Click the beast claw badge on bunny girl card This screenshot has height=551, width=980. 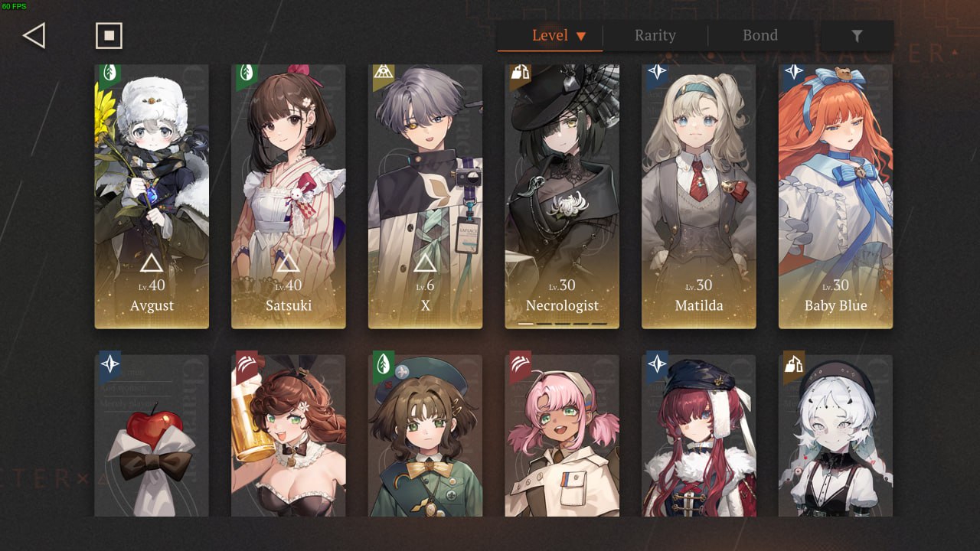point(247,365)
